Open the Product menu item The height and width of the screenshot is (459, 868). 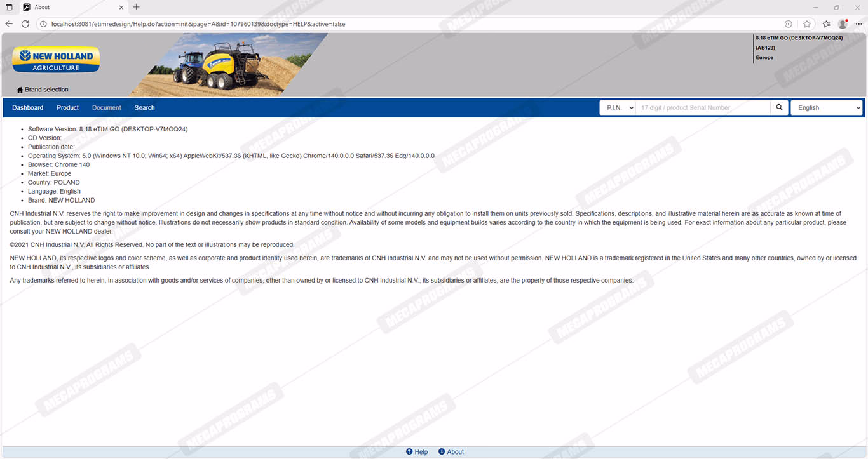click(x=67, y=108)
